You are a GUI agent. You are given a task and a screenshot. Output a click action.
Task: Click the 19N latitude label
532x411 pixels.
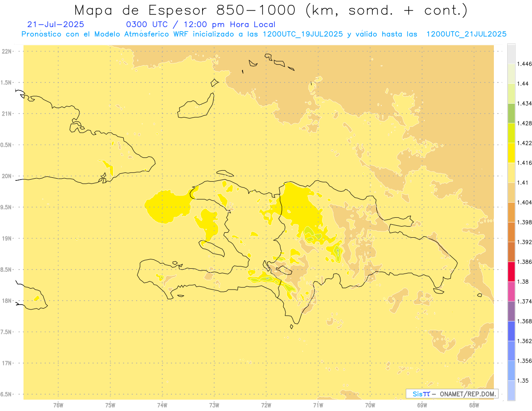[x=7, y=238]
